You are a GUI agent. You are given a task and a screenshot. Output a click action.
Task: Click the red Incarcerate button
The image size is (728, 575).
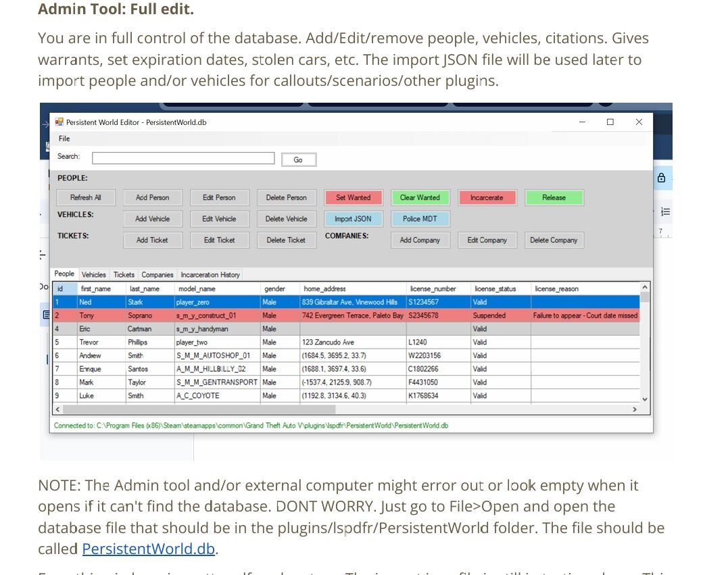point(487,198)
